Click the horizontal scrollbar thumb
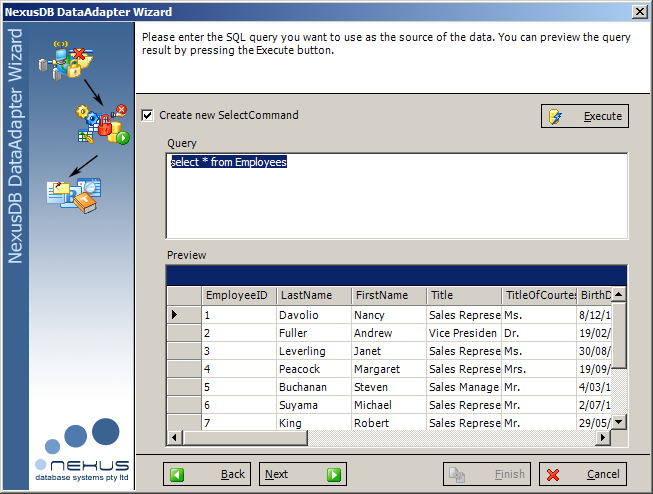 (x=245, y=437)
